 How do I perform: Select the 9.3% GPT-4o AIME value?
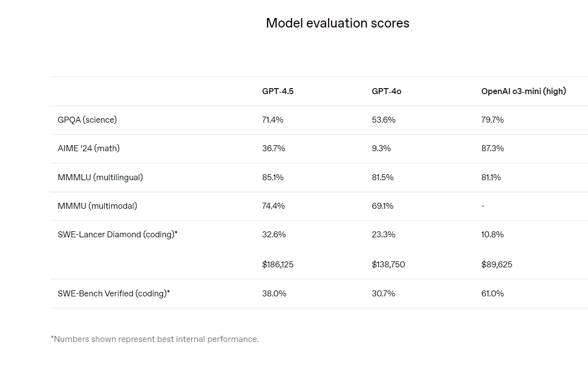tap(381, 148)
